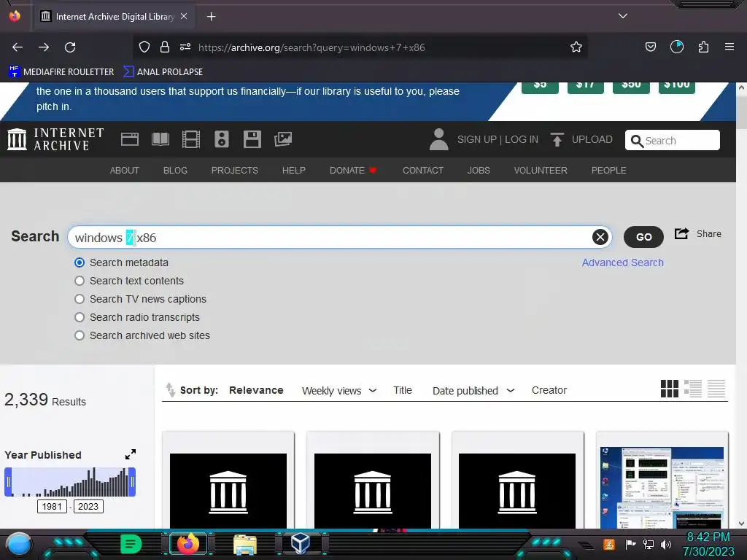Go back with browser back arrow
The height and width of the screenshot is (560, 747).
(x=18, y=47)
